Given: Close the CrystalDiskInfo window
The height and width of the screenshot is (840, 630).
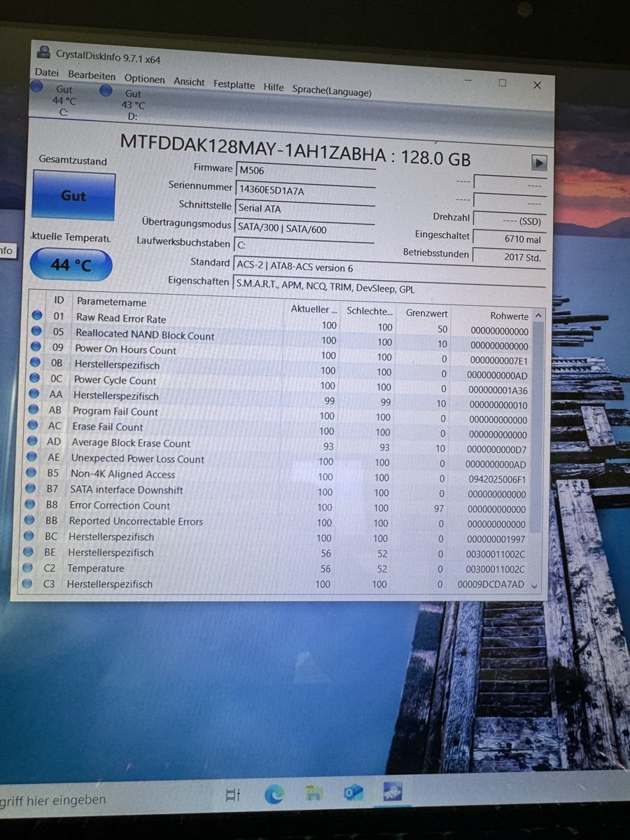Looking at the screenshot, I should (x=537, y=85).
